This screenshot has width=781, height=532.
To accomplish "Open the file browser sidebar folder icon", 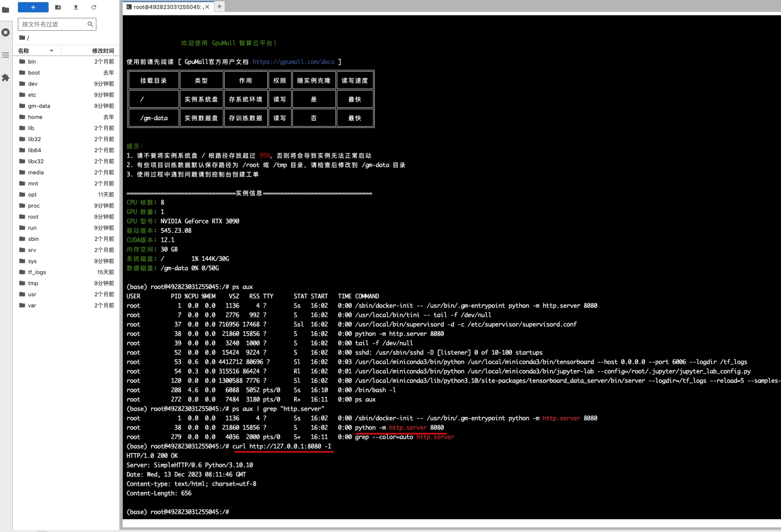I will point(6,9).
